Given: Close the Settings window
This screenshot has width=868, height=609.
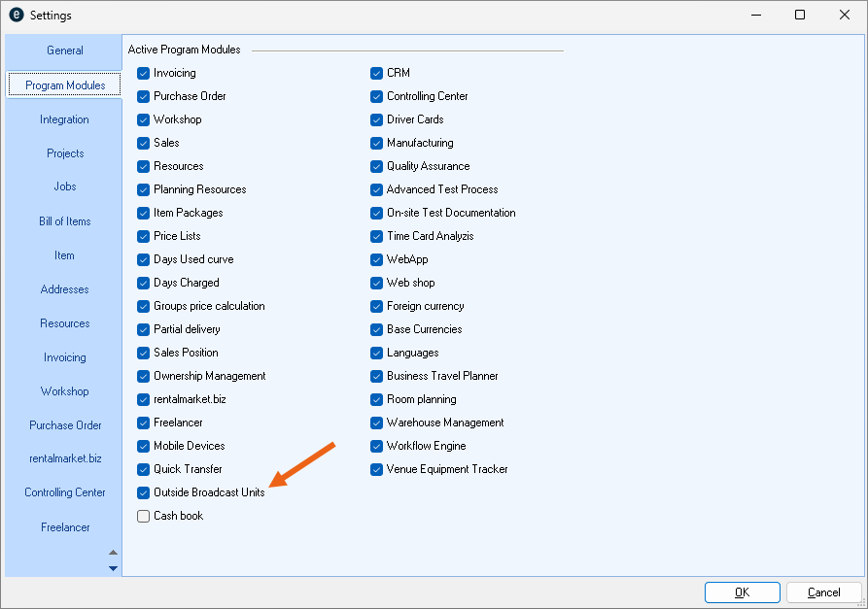Looking at the screenshot, I should click(844, 15).
